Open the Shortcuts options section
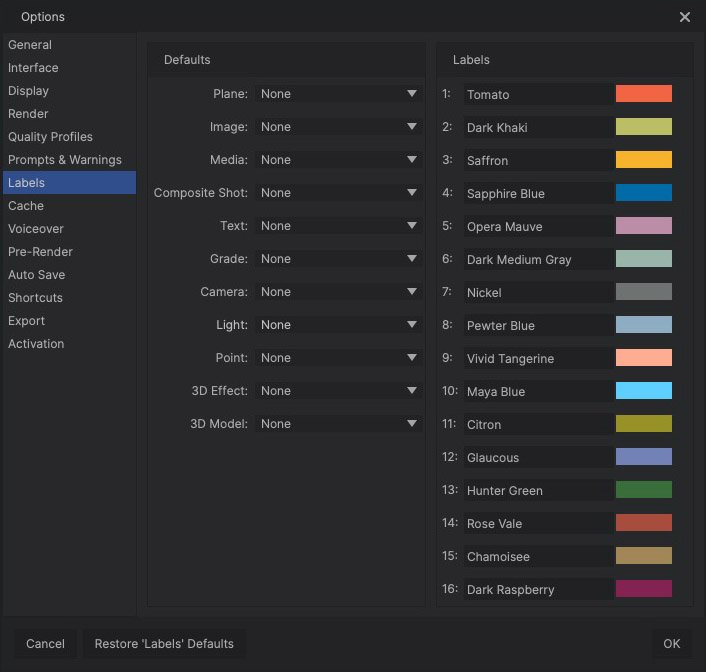 [35, 298]
